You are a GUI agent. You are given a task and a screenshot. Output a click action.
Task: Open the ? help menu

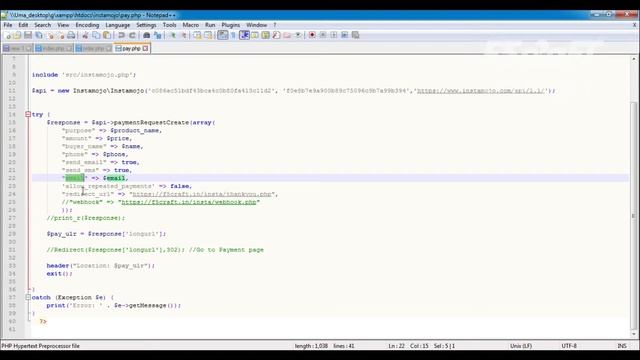[x=275, y=25]
